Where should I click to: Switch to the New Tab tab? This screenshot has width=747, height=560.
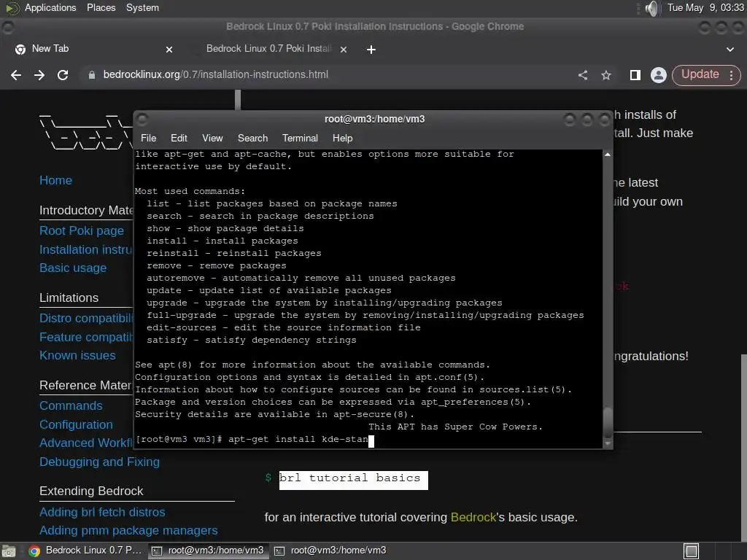(x=93, y=49)
